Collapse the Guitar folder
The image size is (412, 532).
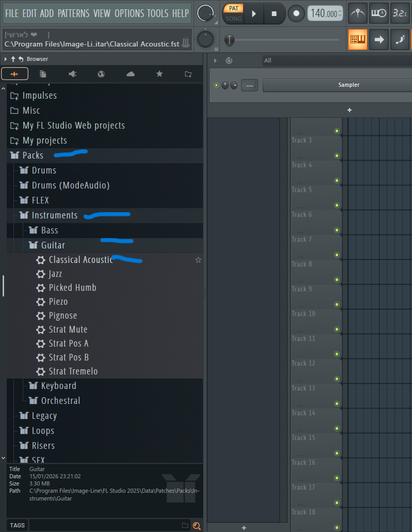pos(53,245)
